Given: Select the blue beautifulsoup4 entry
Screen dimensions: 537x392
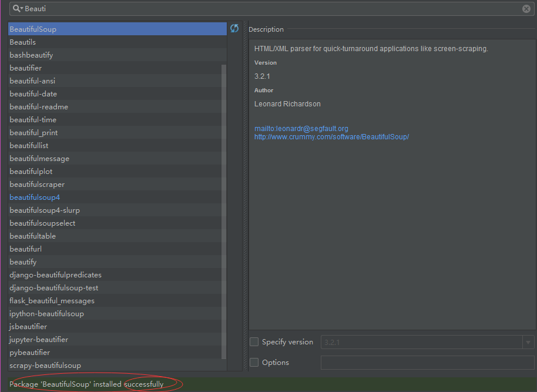Looking at the screenshot, I should (115, 197).
